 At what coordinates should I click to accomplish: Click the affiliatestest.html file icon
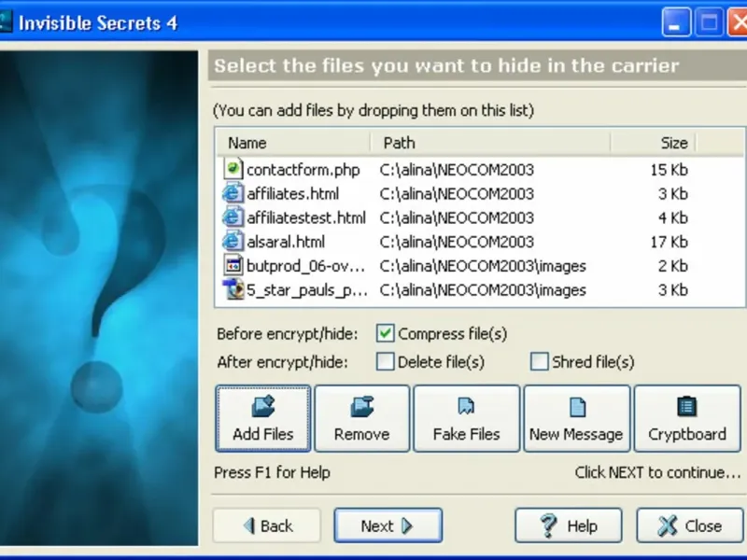(233, 217)
